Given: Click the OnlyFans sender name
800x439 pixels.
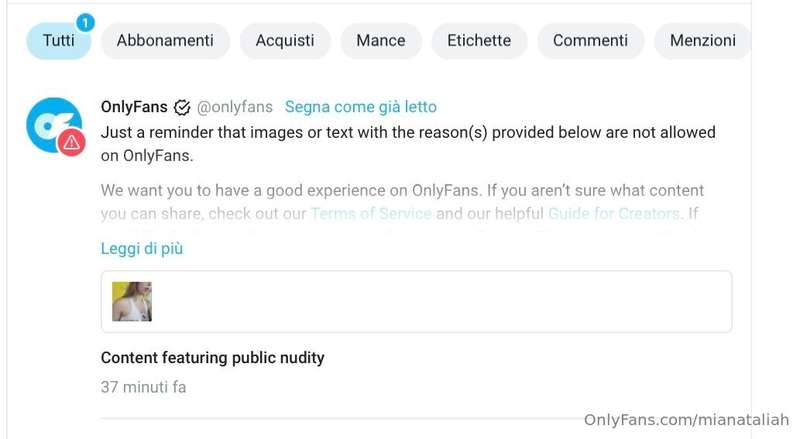Looking at the screenshot, I should click(134, 107).
